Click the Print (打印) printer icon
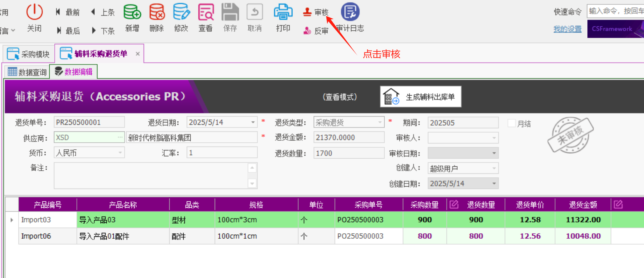Viewport: 644px width, 278px height. 283,12
